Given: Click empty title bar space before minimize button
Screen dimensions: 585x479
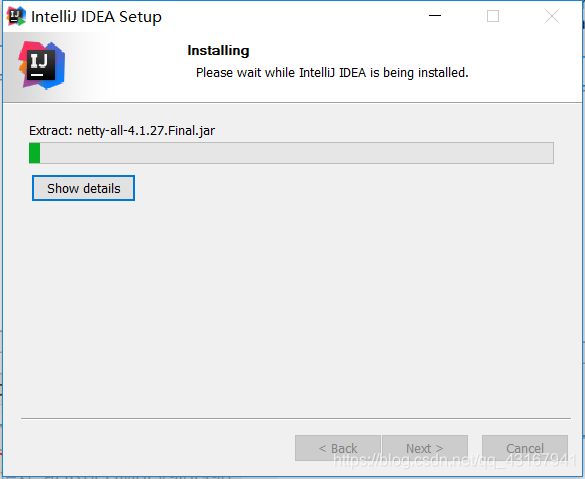Looking at the screenshot, I should [291, 16].
